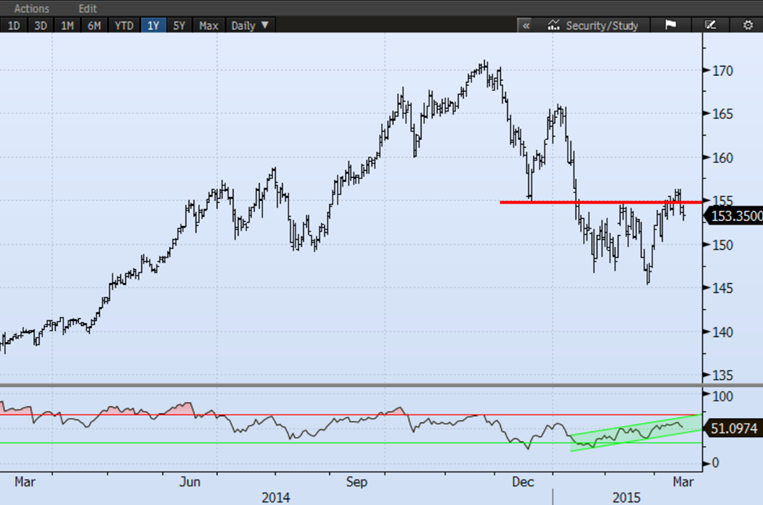Viewport: 763px width, 505px height.
Task: Switch to the 1Y time range
Action: pyautogui.click(x=153, y=25)
